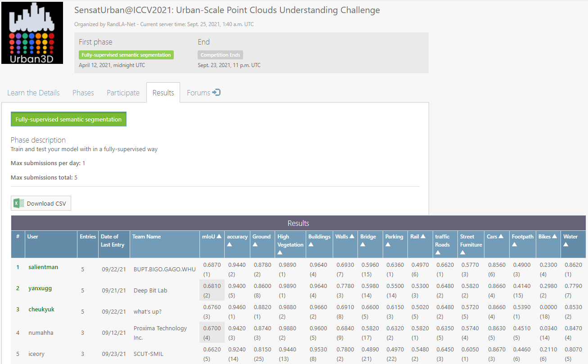The image size is (588, 364).
Task: Click mIoU value 0.6760
Action: [x=212, y=307]
